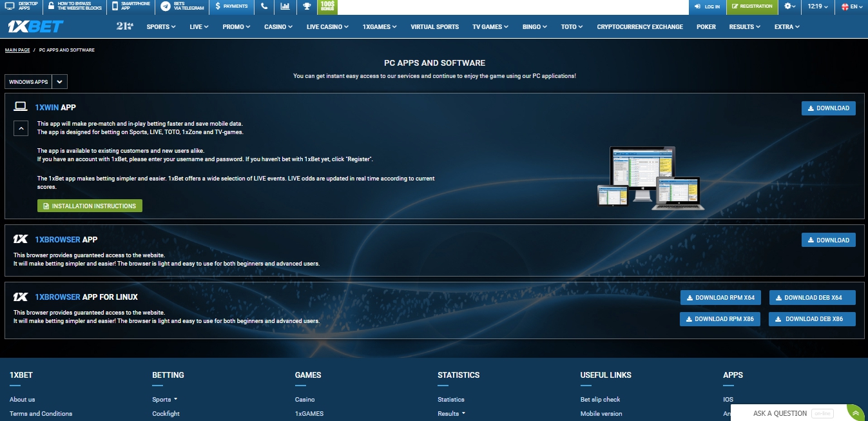The width and height of the screenshot is (868, 421).
Task: Click the Log In button
Action: pyautogui.click(x=707, y=6)
